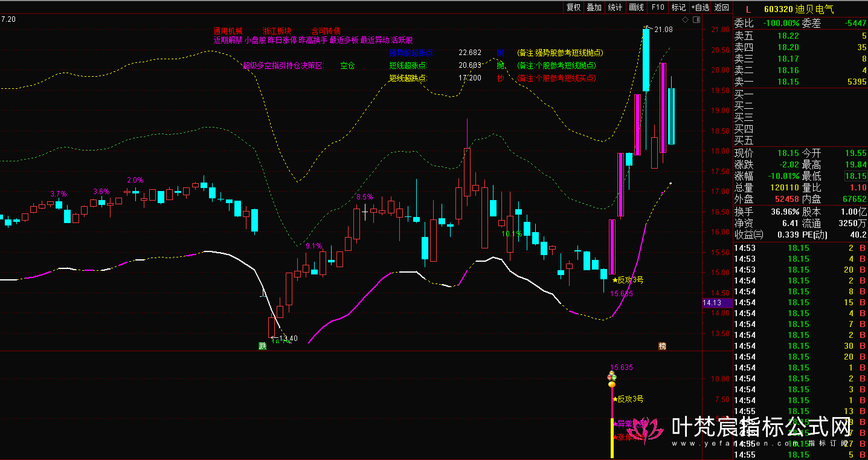The width and height of the screenshot is (868, 460).
Task: Toggle the side panel icon next to diamond
Action: 696,20
